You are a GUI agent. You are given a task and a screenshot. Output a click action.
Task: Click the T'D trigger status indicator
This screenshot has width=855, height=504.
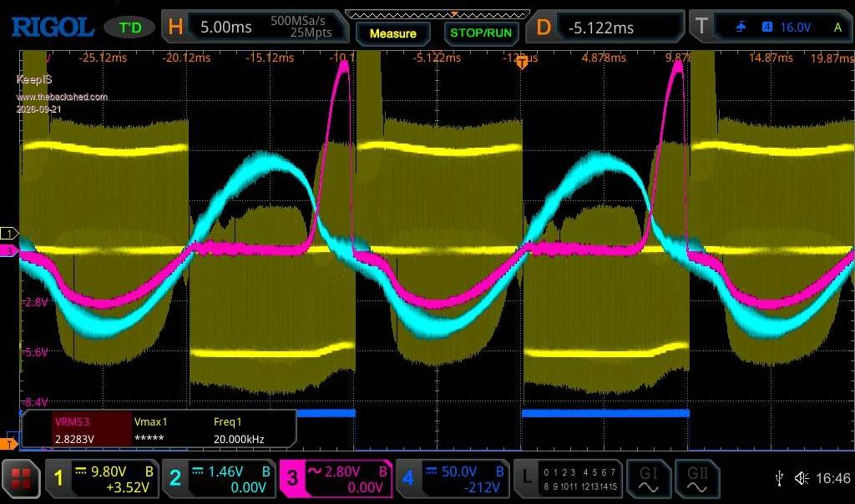(x=129, y=28)
